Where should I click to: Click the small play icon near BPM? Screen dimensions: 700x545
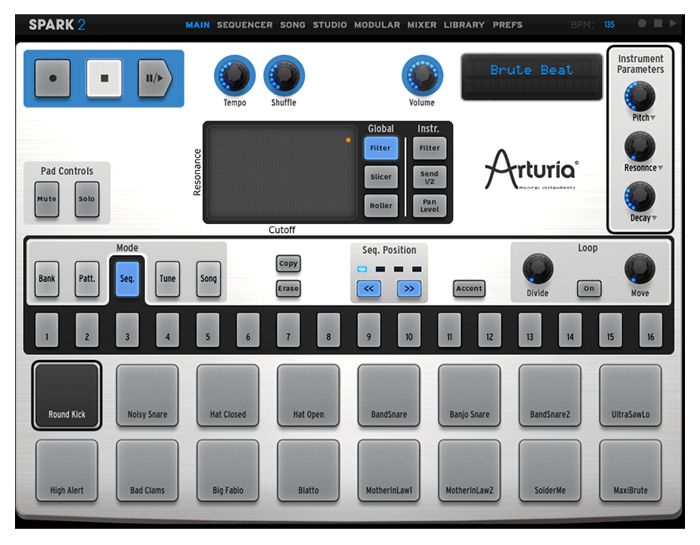(672, 23)
